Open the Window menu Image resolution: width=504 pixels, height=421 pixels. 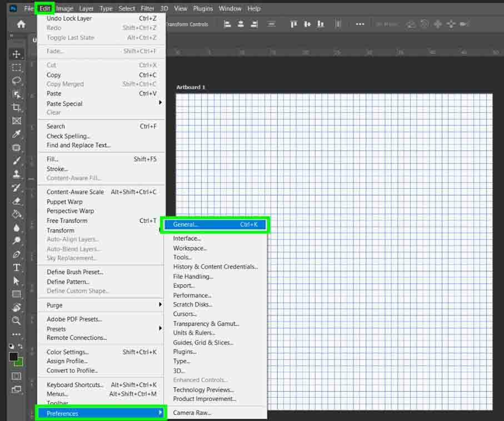[x=230, y=8]
